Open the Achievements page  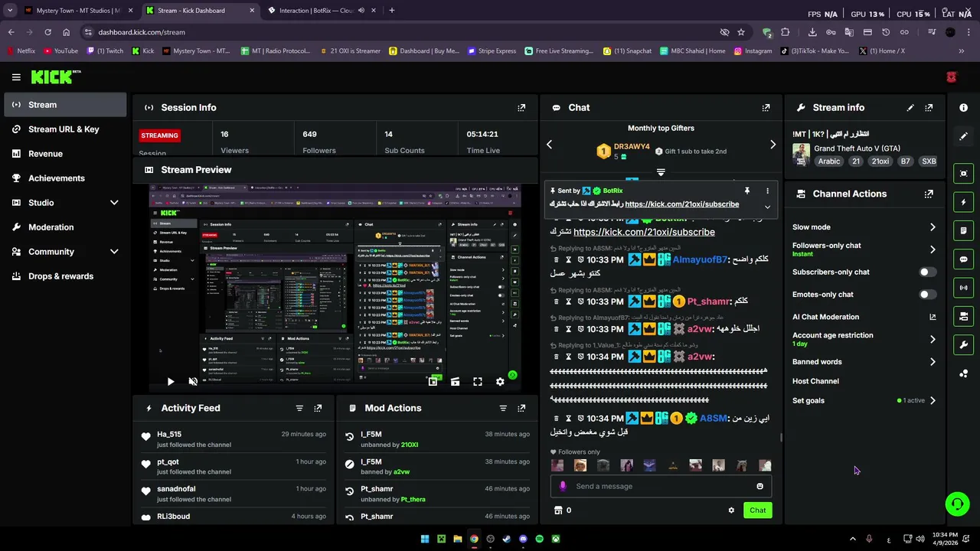(x=66, y=178)
